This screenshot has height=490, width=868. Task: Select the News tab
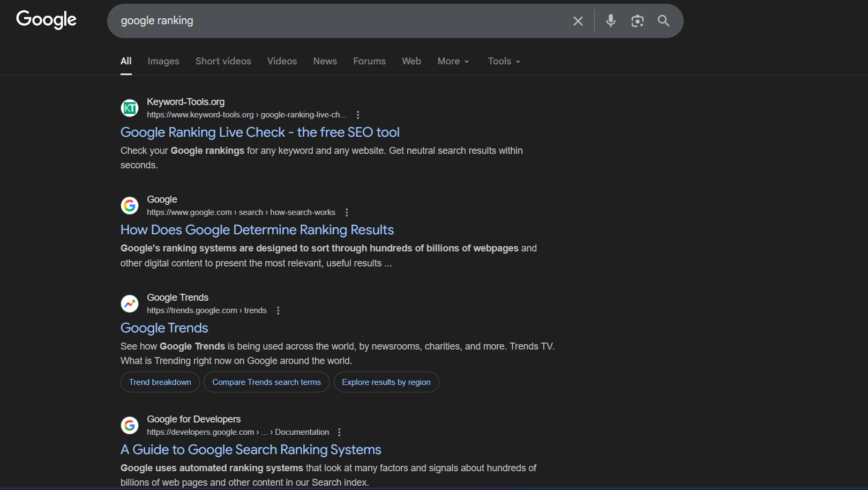[325, 61]
